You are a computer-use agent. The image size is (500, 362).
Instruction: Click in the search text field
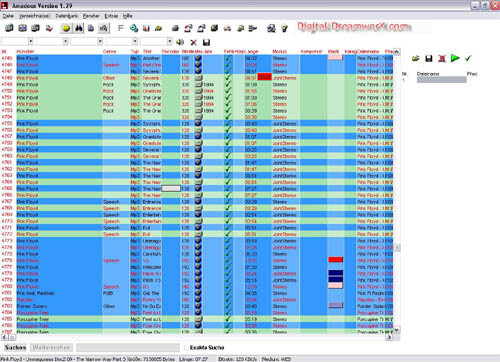pyautogui.click(x=128, y=348)
